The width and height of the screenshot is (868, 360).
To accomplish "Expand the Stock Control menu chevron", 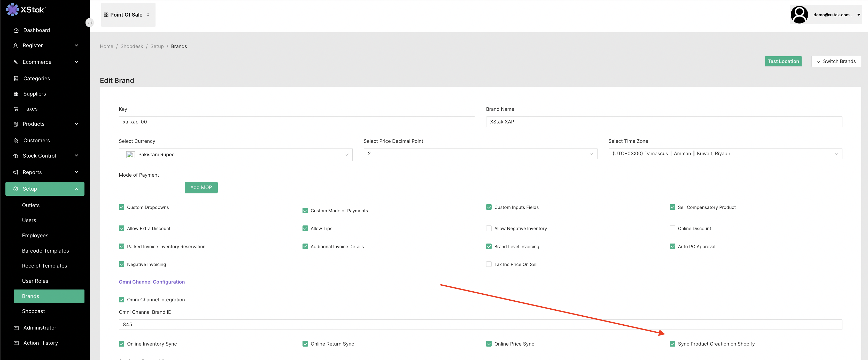I will tap(76, 155).
